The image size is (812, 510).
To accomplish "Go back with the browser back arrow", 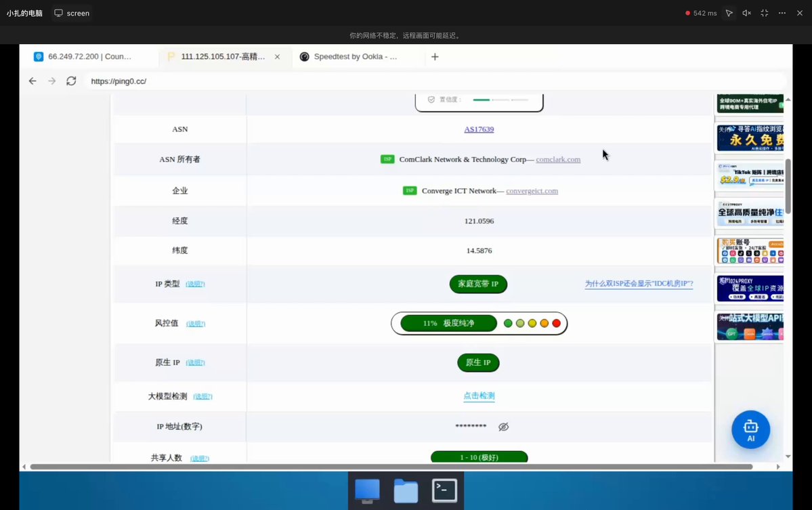I will pos(33,81).
